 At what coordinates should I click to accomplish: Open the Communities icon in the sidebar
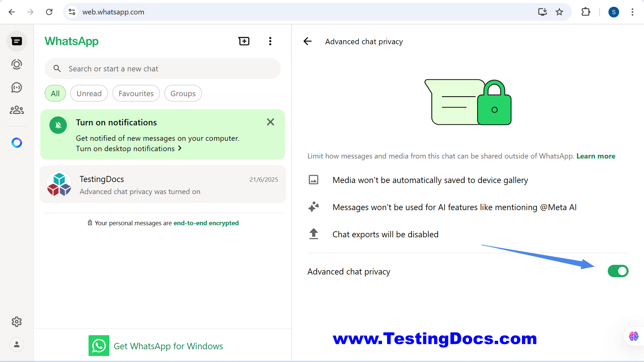[17, 110]
